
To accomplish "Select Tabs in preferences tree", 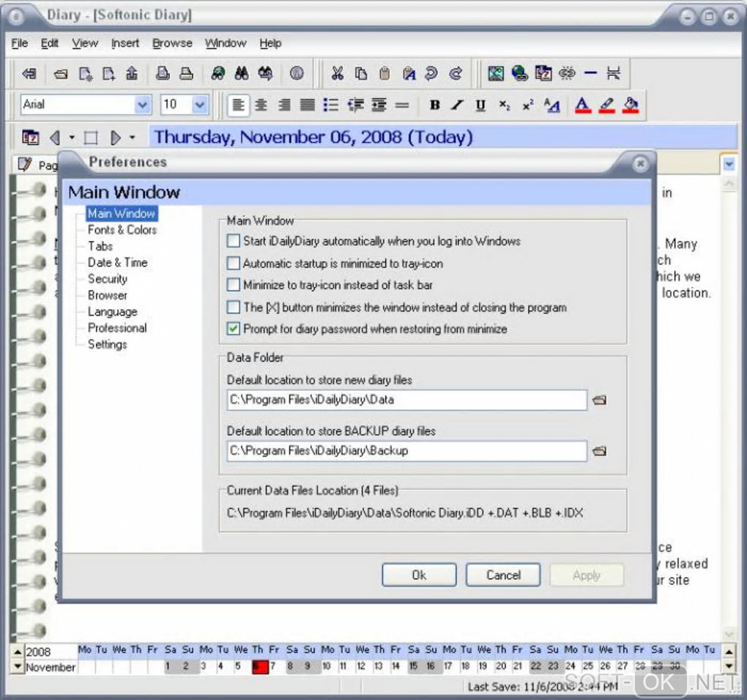I will pyautogui.click(x=100, y=246).
